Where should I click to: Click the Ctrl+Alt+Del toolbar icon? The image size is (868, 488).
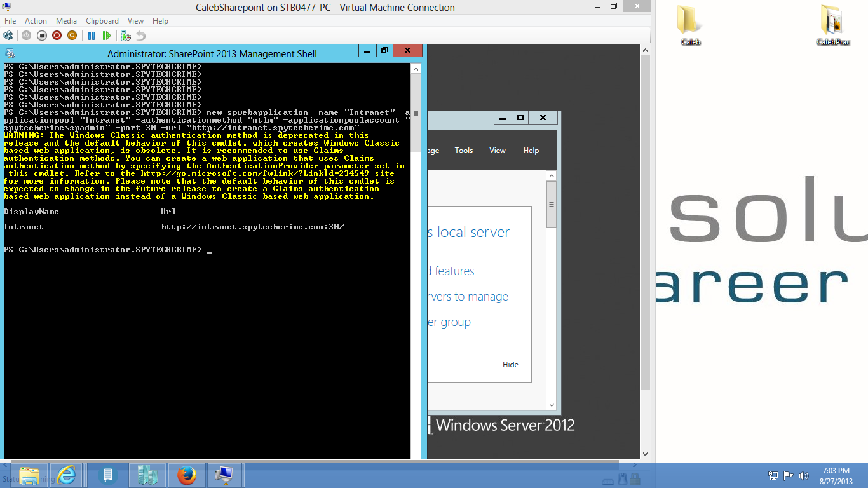click(x=8, y=36)
